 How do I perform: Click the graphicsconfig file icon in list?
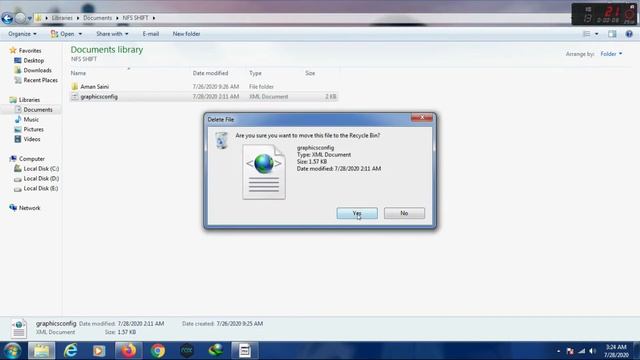(x=74, y=97)
